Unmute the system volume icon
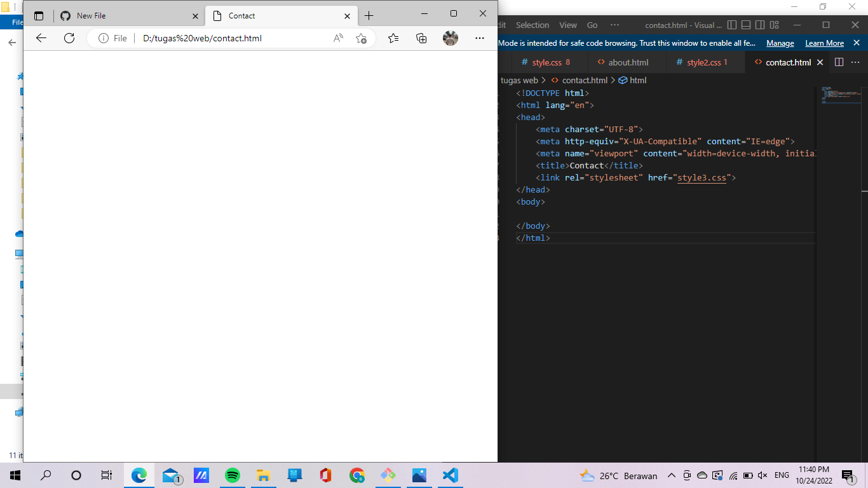The height and width of the screenshot is (488, 868). (762, 475)
